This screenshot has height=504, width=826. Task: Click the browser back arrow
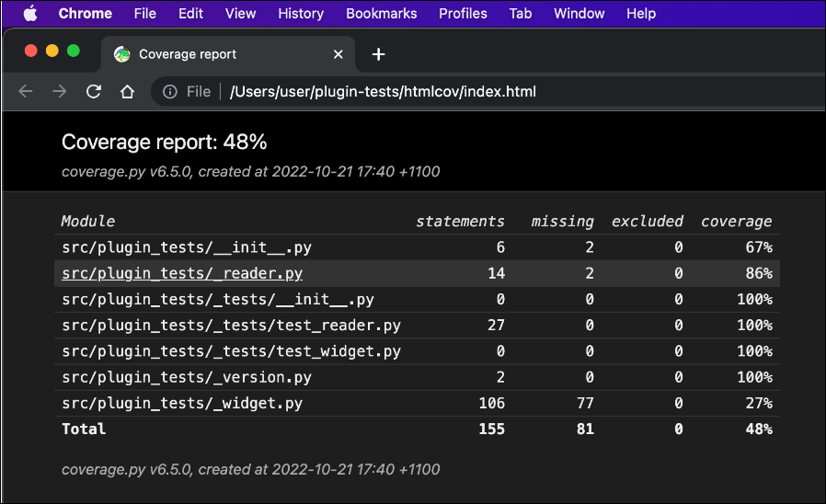point(26,92)
